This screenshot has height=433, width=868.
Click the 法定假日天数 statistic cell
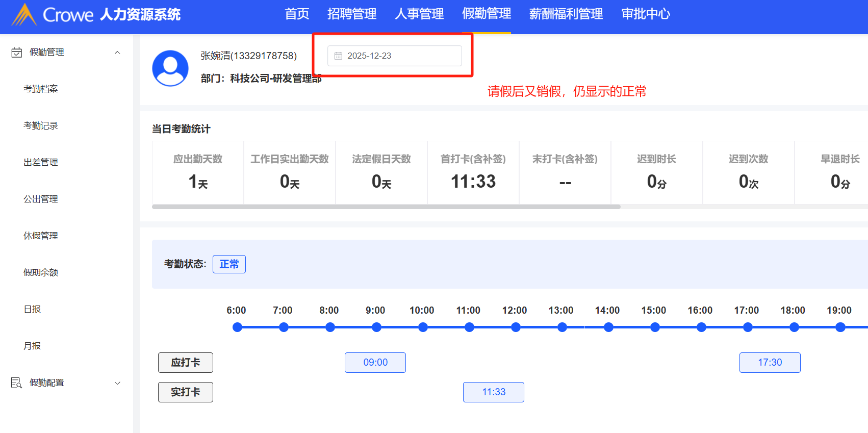381,173
